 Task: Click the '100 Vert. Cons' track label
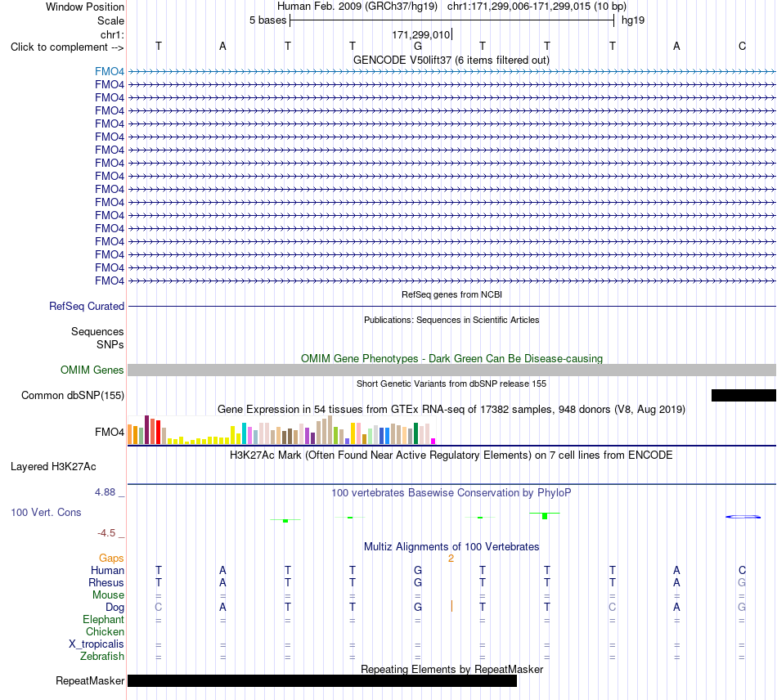46,512
